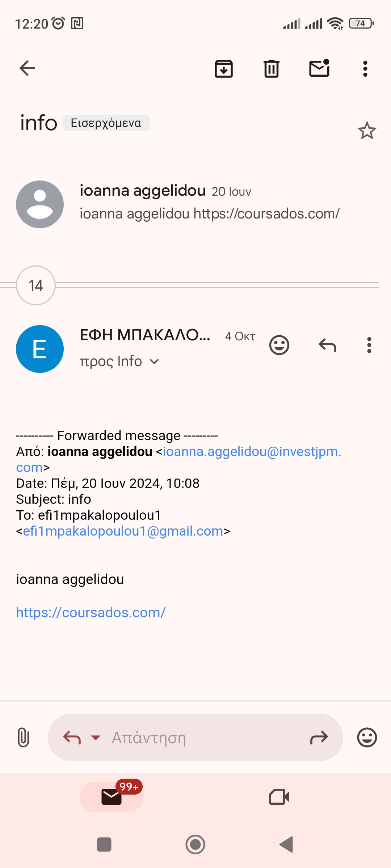391x868 pixels.
Task: Switch to the Meet video tab
Action: point(279,796)
